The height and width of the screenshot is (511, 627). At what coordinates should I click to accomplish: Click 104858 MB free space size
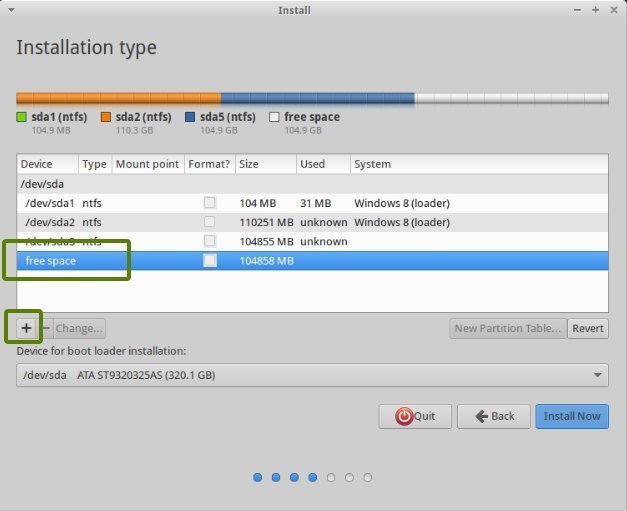click(267, 261)
